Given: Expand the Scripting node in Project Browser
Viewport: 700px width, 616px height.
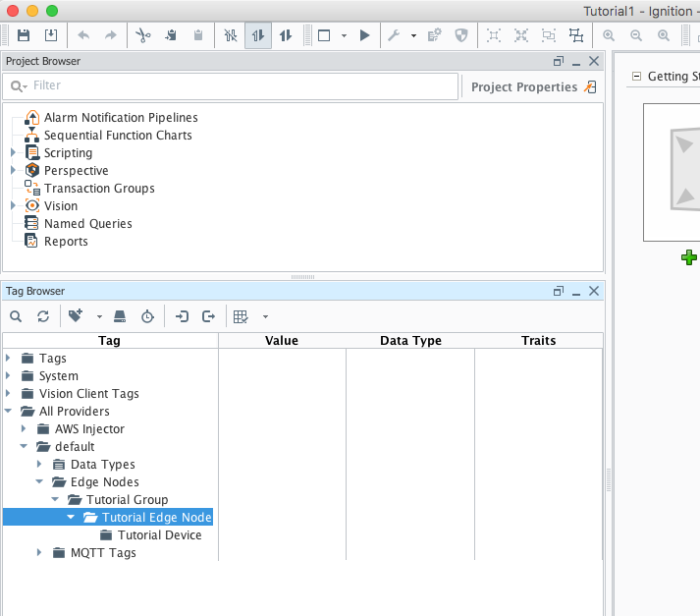Looking at the screenshot, I should click(13, 152).
